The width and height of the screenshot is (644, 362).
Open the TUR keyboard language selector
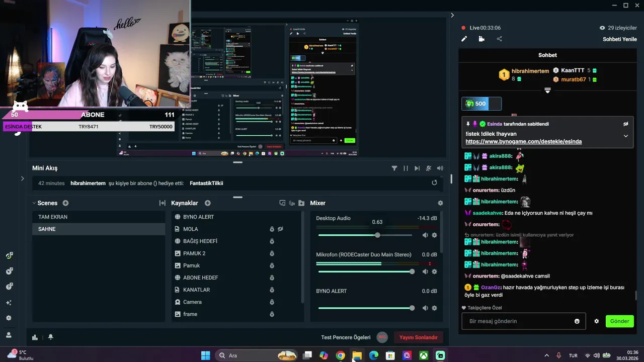(x=573, y=355)
